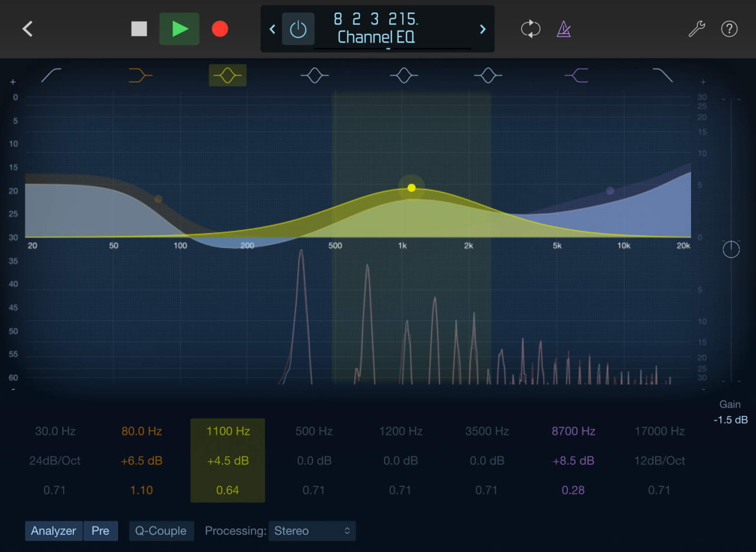Select the purple high shelf band icon

(576, 75)
